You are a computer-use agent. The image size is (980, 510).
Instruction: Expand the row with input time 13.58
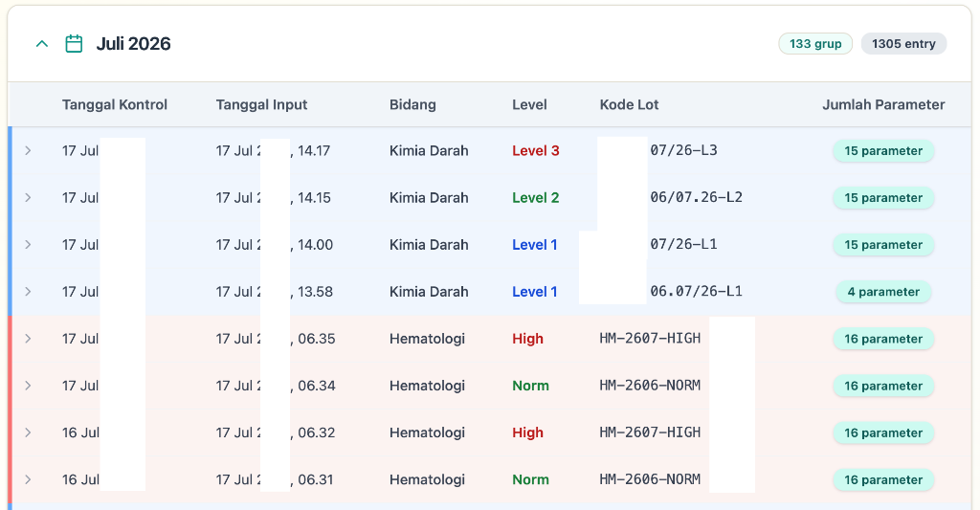point(28,291)
